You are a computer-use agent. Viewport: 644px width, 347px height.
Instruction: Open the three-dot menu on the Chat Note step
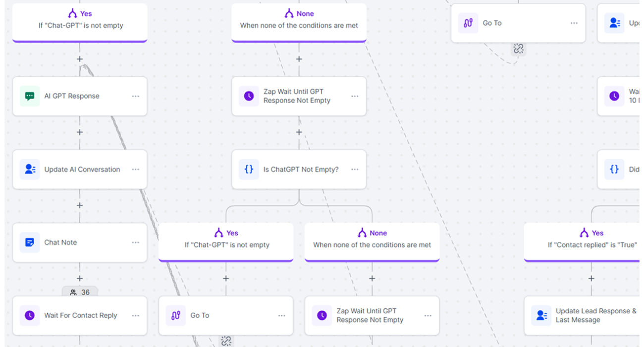point(136,242)
